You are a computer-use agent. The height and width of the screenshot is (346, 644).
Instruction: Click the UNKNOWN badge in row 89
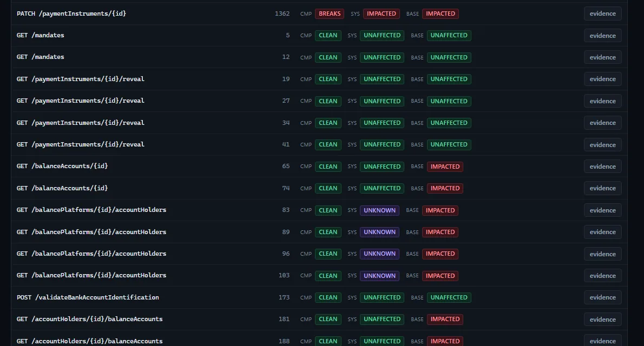click(x=379, y=232)
